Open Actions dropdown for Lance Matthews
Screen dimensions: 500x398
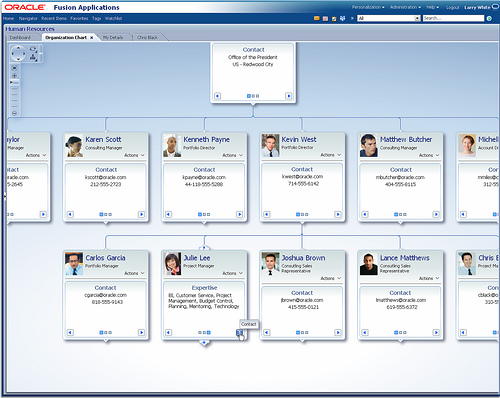(x=429, y=278)
